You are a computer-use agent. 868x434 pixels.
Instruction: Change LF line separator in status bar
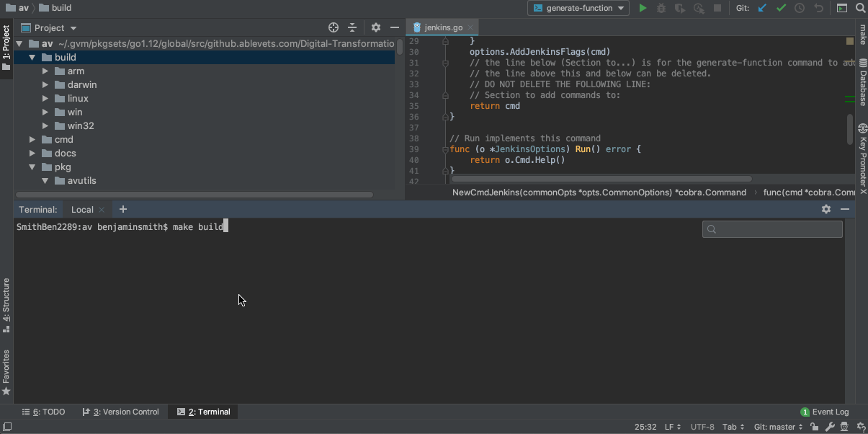(673, 427)
